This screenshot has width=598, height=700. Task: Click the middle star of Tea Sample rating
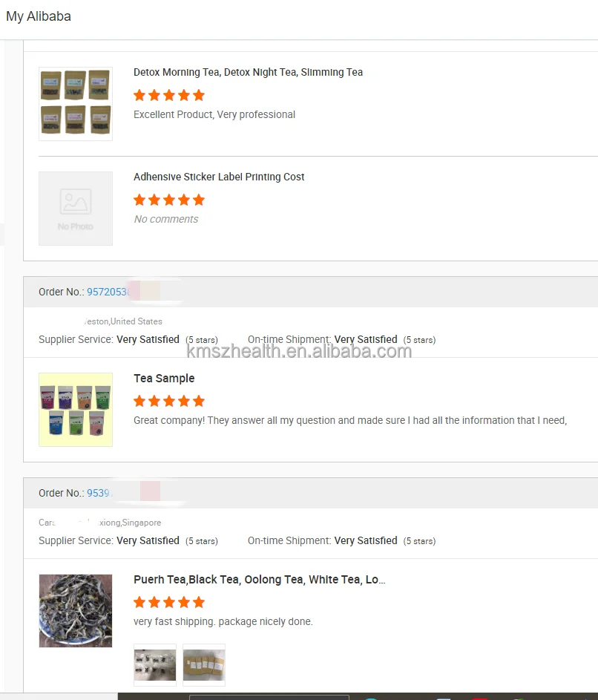(169, 401)
